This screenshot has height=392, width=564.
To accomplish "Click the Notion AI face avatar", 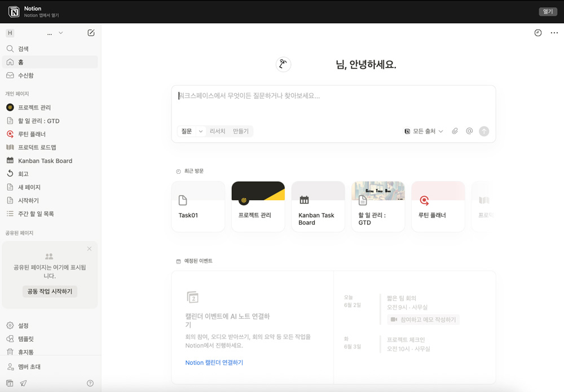I will (x=283, y=64).
